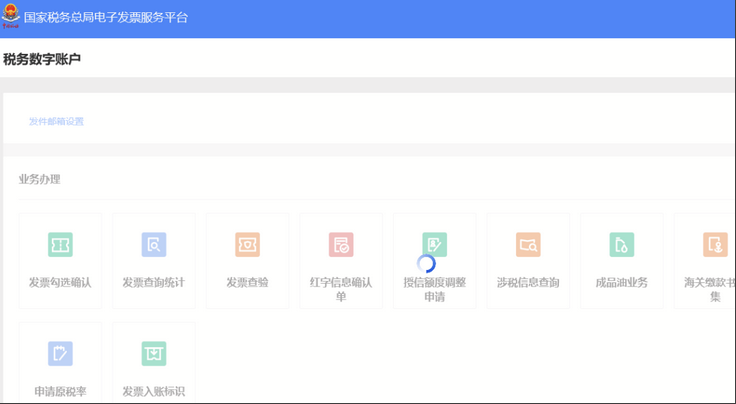Click the 发票勾选确认 green ticket icon
The height and width of the screenshot is (404, 736).
pyautogui.click(x=60, y=245)
